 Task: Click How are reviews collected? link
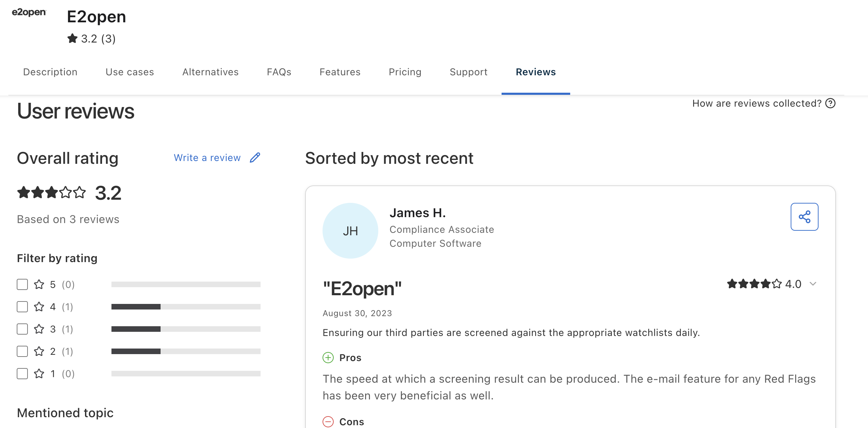pos(757,104)
